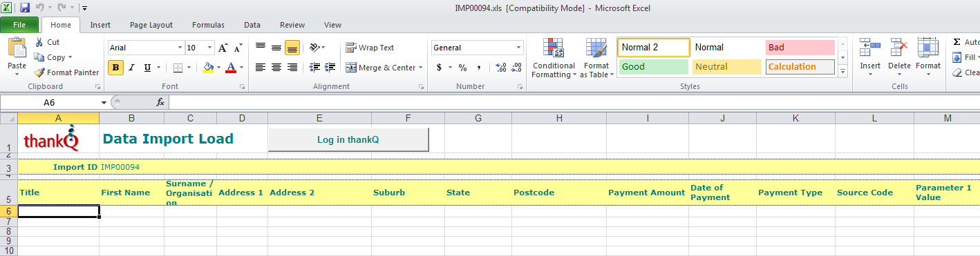Click the formula bar input field
The image size is (980, 256).
pos(574,102)
